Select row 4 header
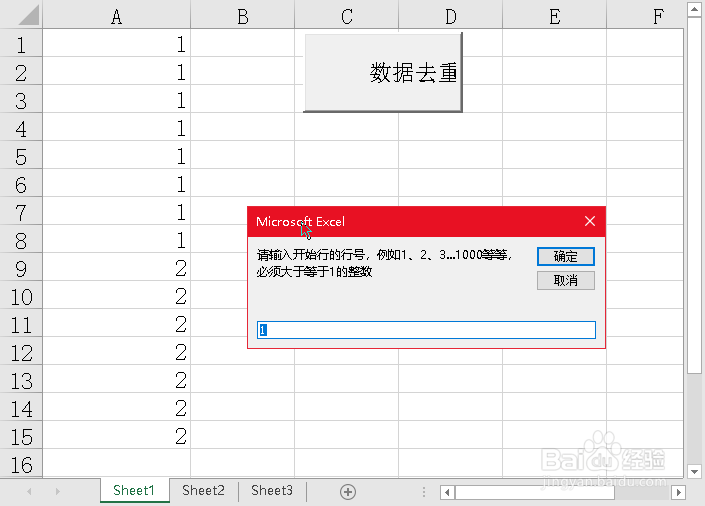The height and width of the screenshot is (506, 705). [x=21, y=128]
